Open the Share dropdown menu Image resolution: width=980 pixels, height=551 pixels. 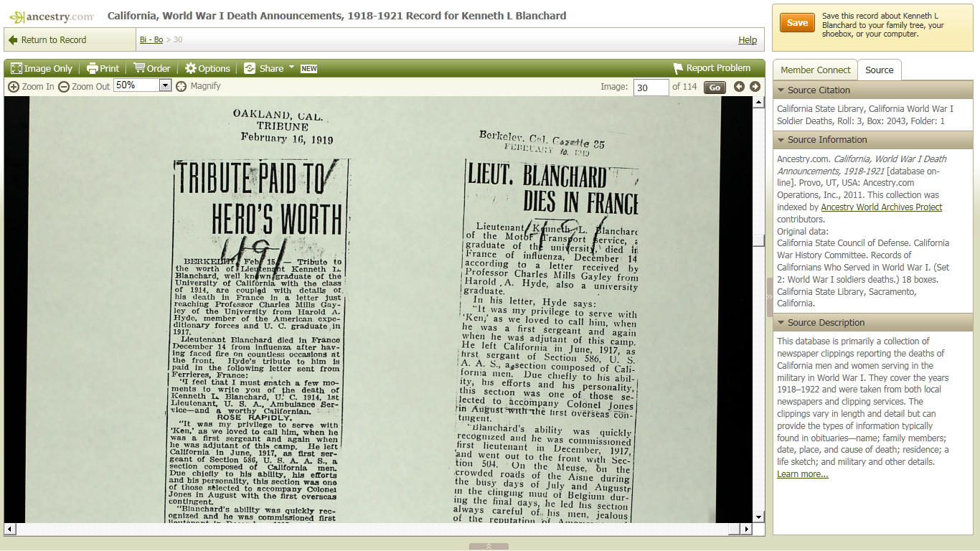[269, 68]
